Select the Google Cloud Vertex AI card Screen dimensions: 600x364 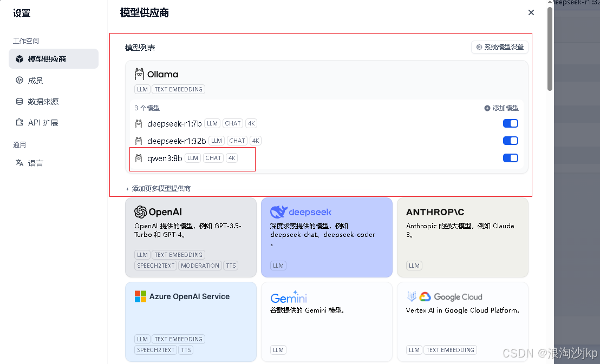462,322
